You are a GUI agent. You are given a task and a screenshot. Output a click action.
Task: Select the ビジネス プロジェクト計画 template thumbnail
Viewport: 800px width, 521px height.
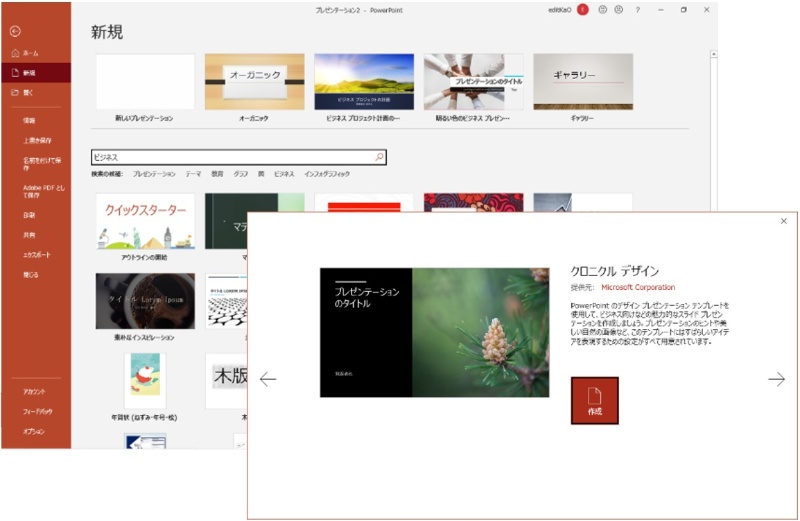pos(364,82)
